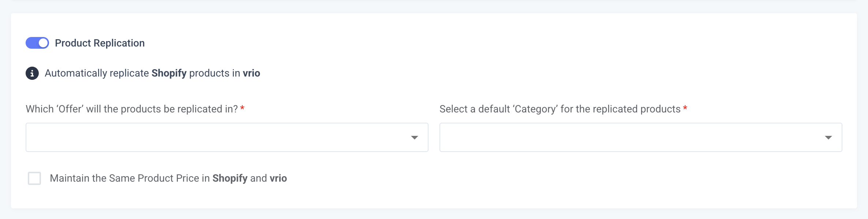Click the dark info icon beside Automatically replicate
This screenshot has width=868, height=219.
click(32, 73)
